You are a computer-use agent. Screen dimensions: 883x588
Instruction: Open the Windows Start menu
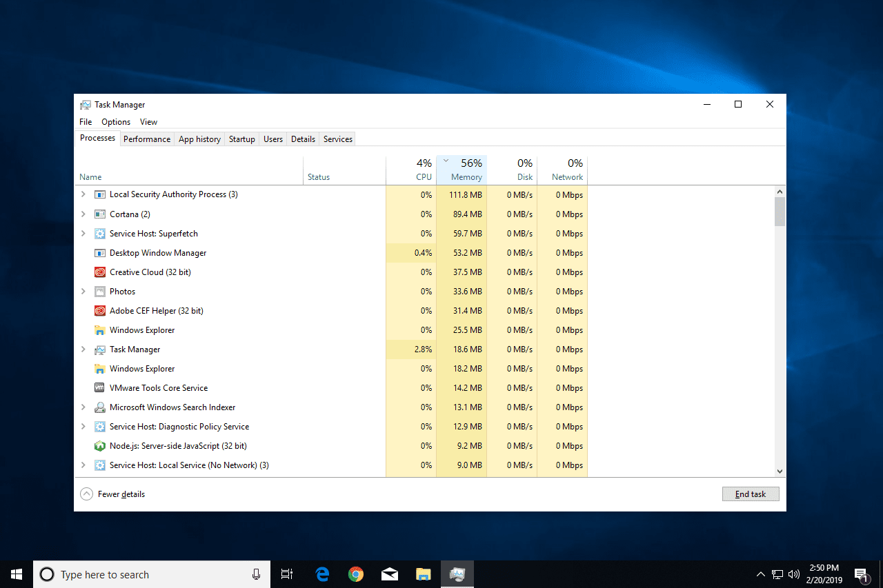(x=17, y=574)
